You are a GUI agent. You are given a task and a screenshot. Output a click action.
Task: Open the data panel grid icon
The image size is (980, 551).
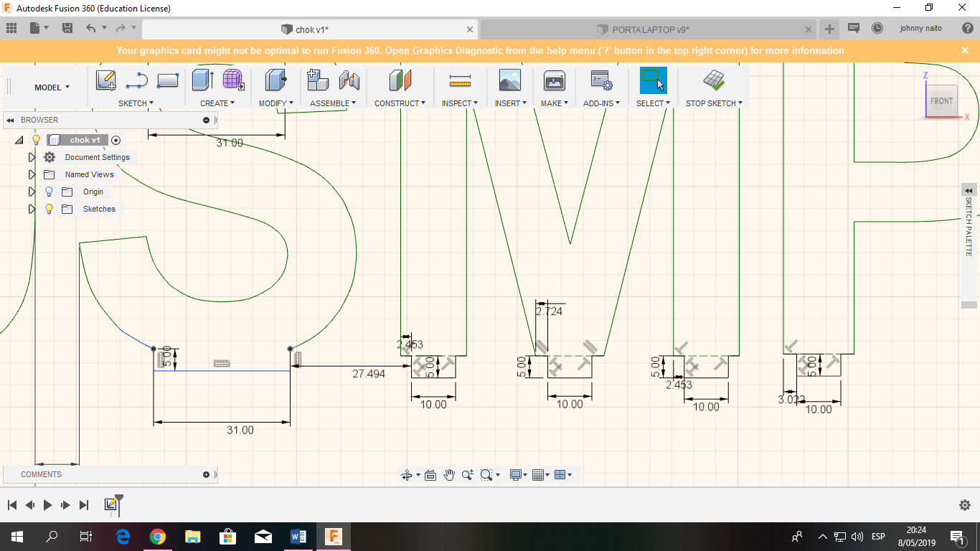pos(11,28)
